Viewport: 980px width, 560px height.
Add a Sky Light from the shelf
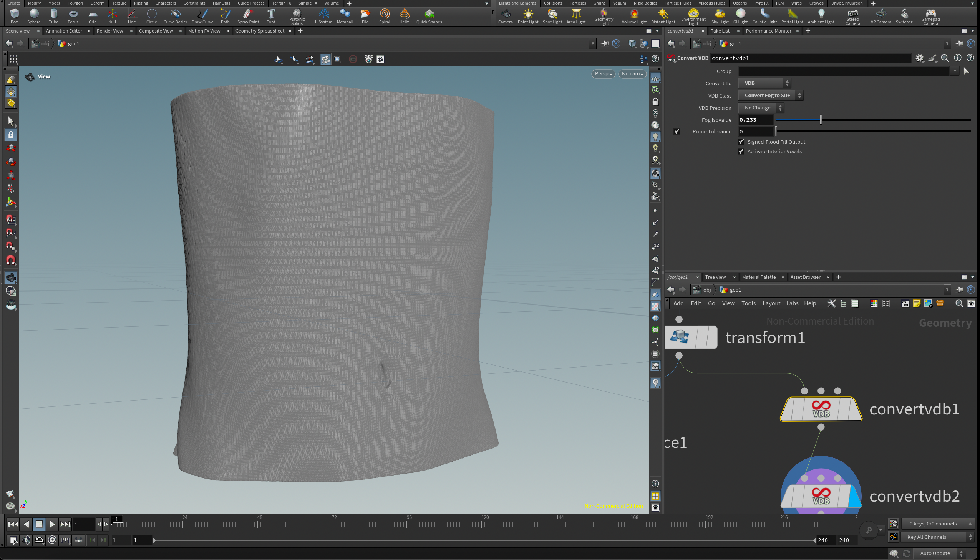click(720, 16)
